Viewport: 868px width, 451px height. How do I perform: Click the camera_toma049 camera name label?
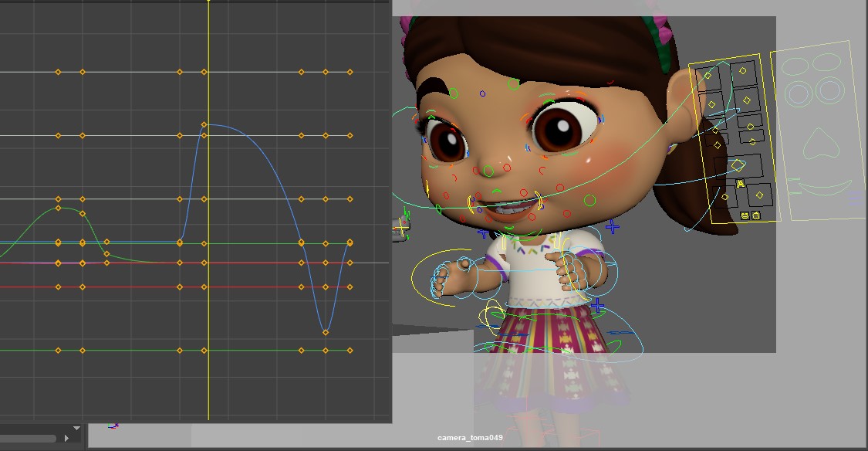470,438
